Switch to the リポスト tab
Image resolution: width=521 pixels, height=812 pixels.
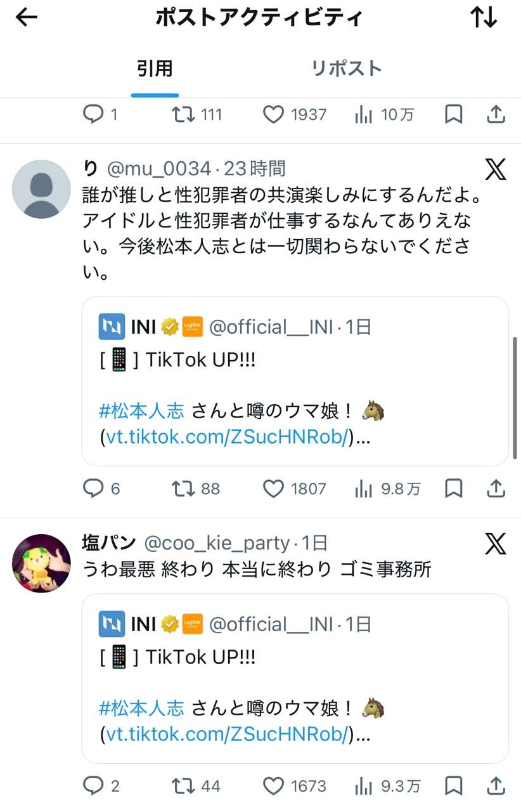(x=346, y=69)
